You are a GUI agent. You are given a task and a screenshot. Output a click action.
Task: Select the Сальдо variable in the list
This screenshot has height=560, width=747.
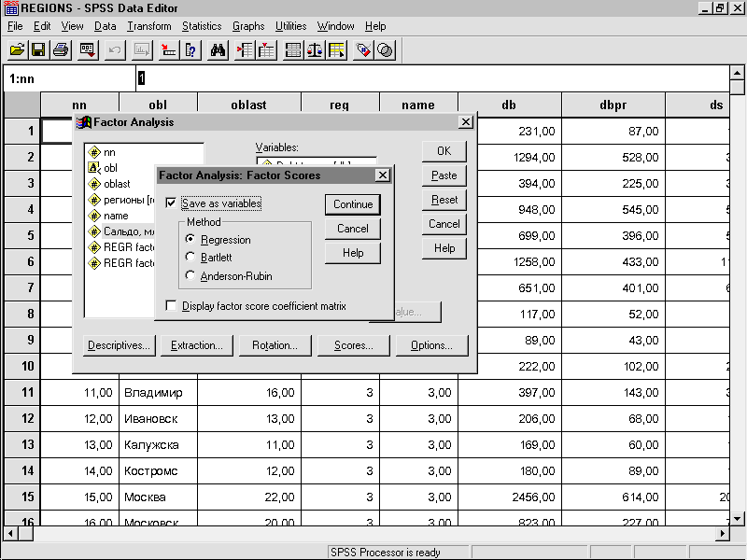point(121,231)
